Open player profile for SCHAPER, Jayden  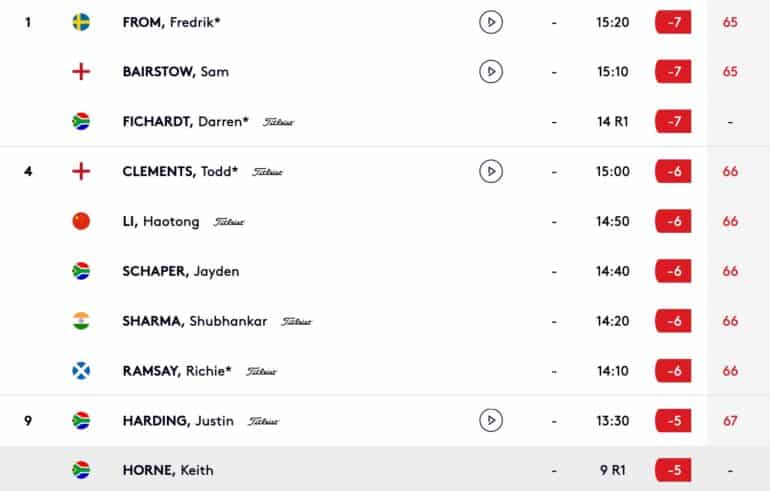(181, 271)
